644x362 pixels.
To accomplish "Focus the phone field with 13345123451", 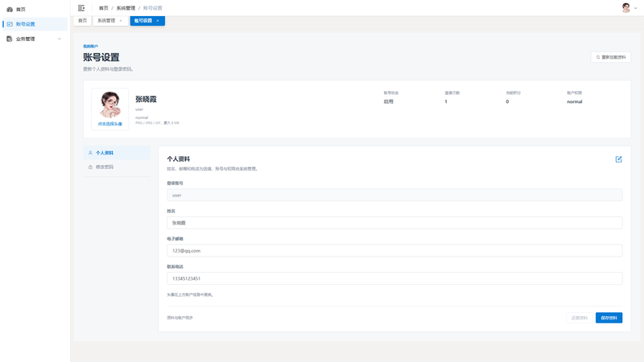I will [x=394, y=278].
